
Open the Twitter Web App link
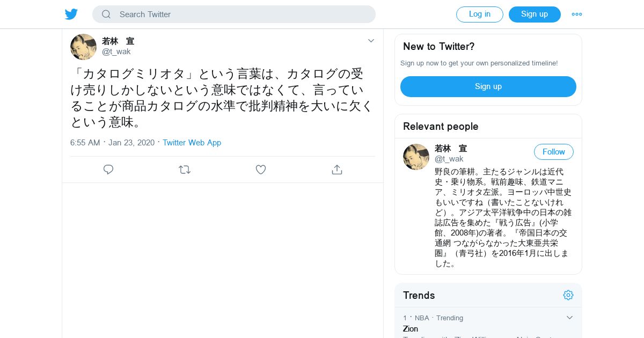pos(192,143)
